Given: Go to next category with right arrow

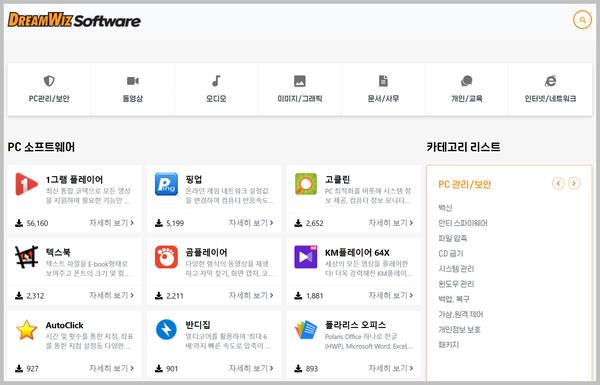Looking at the screenshot, I should coord(574,184).
